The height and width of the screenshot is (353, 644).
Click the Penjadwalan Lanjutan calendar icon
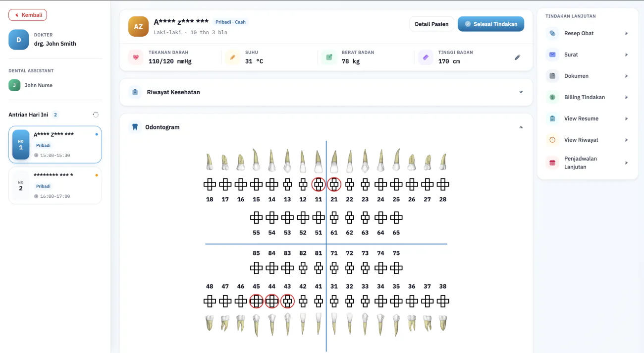point(552,163)
